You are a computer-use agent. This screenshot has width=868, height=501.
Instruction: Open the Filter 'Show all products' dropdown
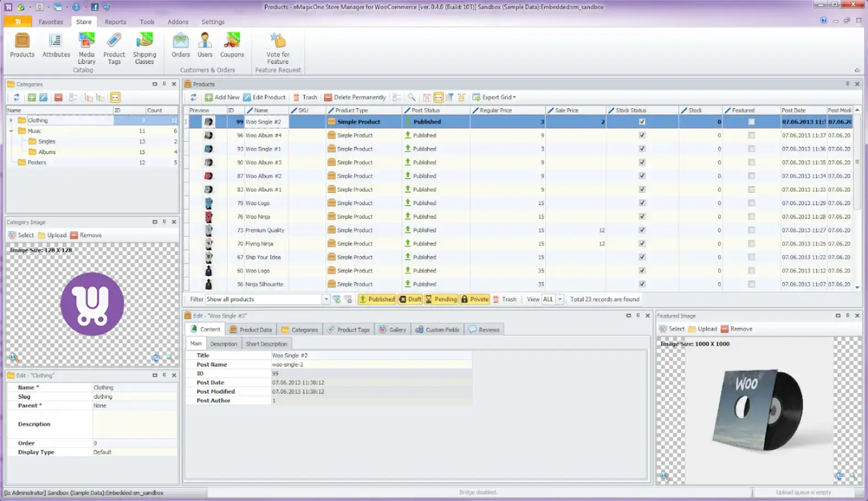tap(325, 299)
